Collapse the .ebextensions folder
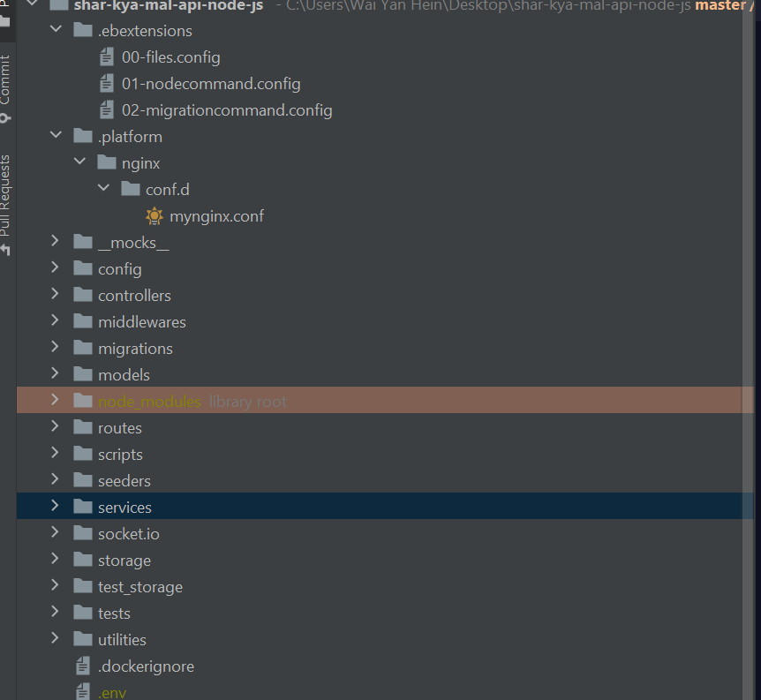This screenshot has height=700, width=761. tap(56, 29)
